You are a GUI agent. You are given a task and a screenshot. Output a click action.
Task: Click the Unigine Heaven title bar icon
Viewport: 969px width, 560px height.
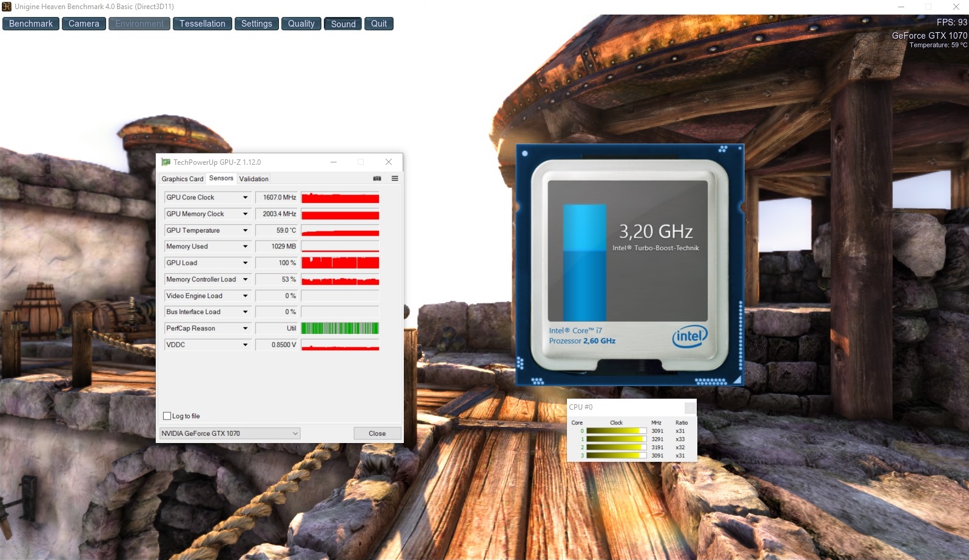click(x=7, y=7)
